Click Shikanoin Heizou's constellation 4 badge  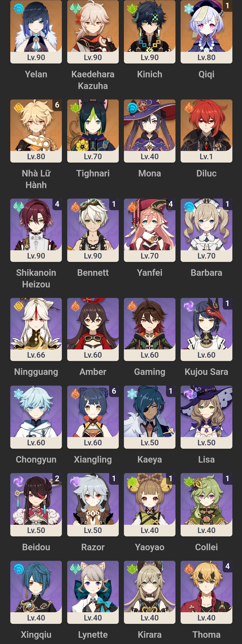pyautogui.click(x=57, y=204)
